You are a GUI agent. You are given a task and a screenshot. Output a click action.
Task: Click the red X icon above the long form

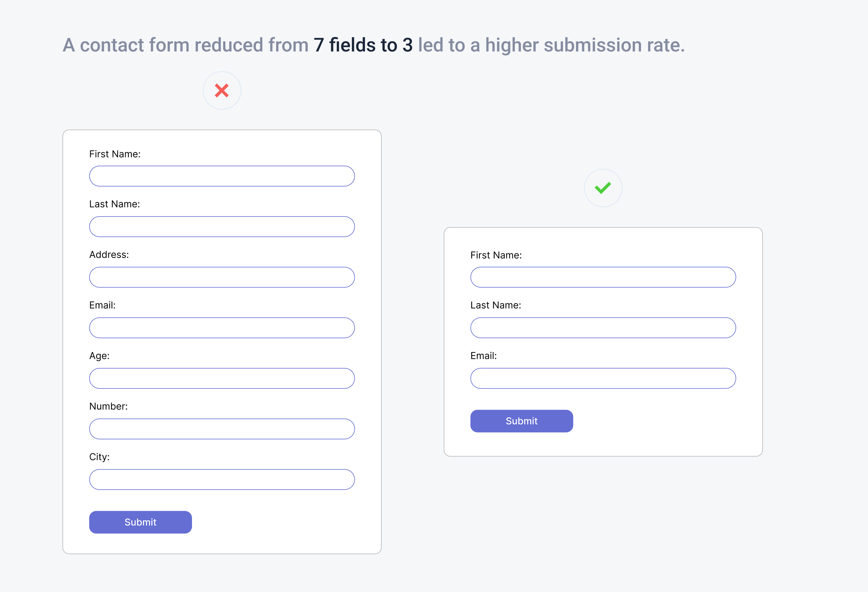(222, 91)
